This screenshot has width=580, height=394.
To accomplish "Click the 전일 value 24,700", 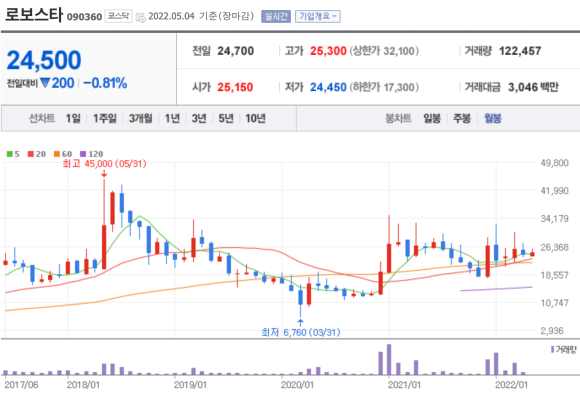I will pyautogui.click(x=236, y=51).
